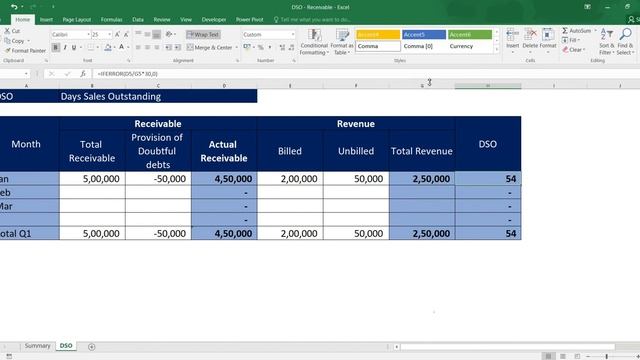The width and height of the screenshot is (640, 360).
Task: Click the Accounting Number Format icon
Action: pyautogui.click(x=247, y=47)
